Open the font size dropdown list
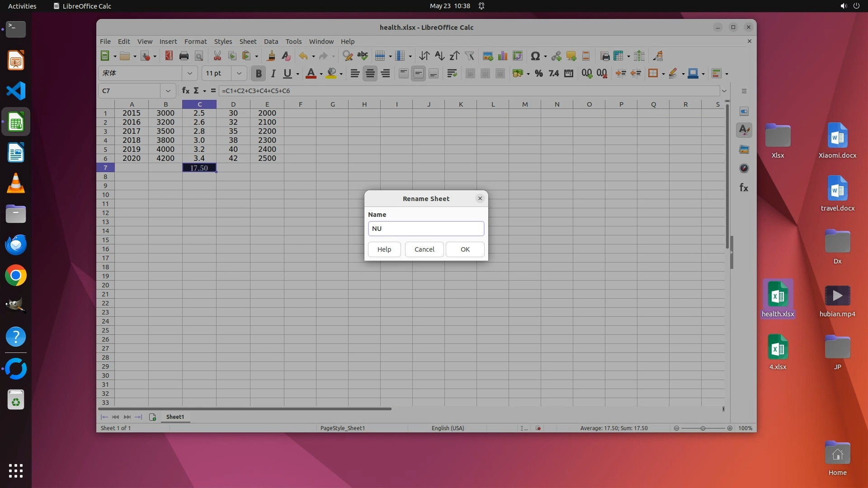This screenshot has height=488, width=868. click(x=239, y=73)
